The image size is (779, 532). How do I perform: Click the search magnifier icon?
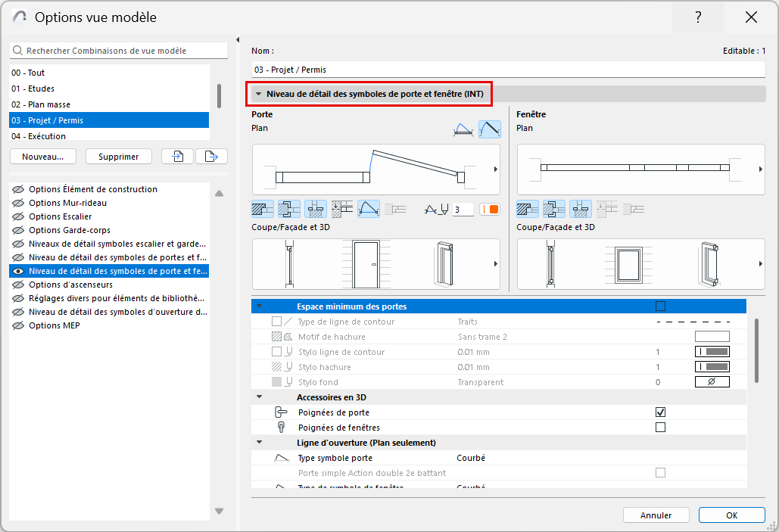[18, 51]
